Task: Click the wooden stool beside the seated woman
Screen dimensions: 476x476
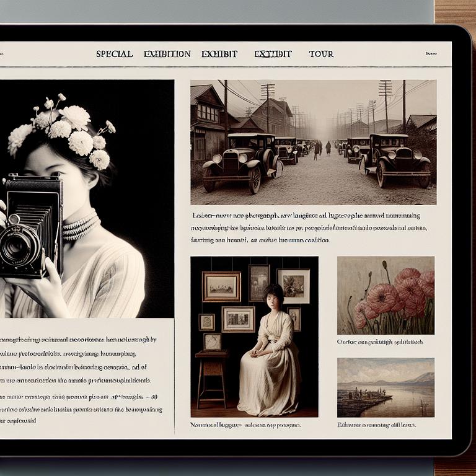Action: [211, 378]
